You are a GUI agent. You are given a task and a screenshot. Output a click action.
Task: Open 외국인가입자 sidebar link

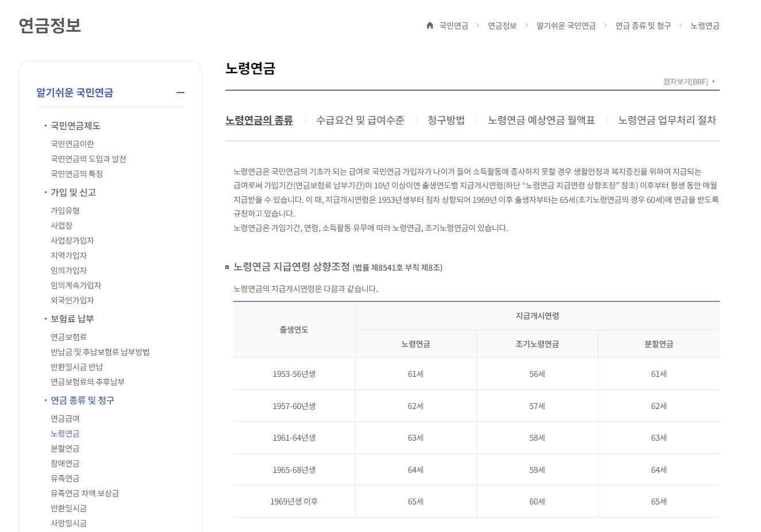click(x=72, y=300)
